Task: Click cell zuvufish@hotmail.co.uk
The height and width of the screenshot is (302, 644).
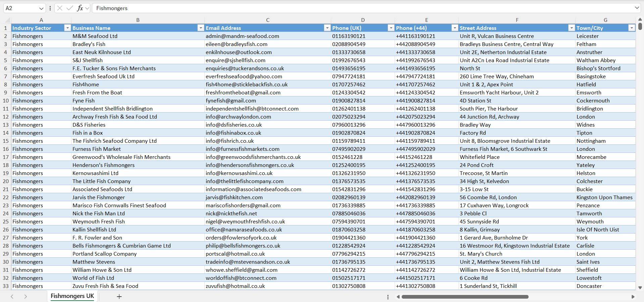Action: 268,286
